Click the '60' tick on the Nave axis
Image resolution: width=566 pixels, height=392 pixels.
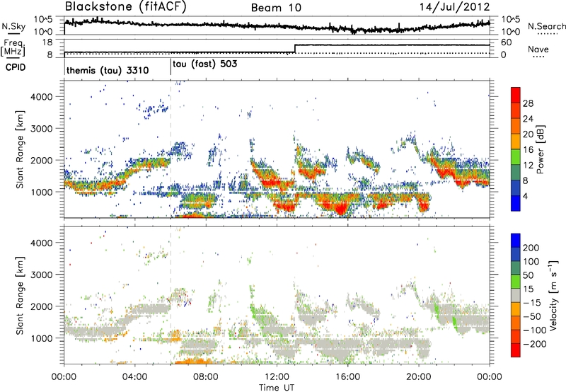tap(507, 42)
